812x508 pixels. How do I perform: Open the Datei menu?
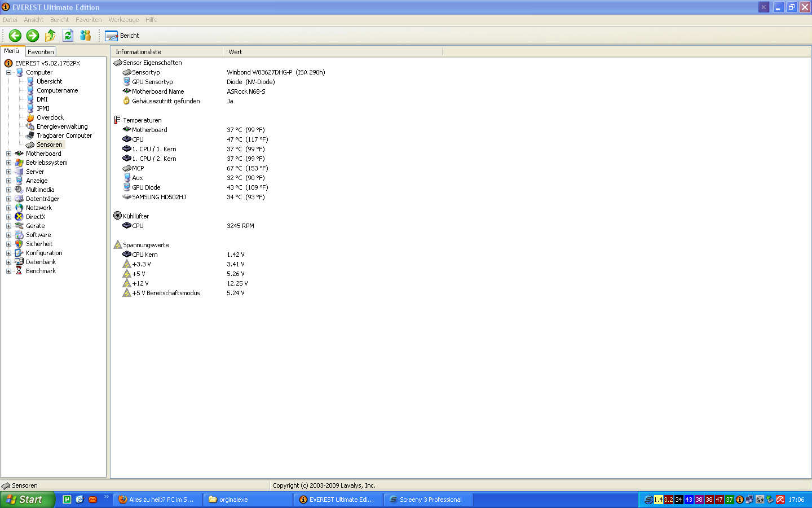[10, 20]
